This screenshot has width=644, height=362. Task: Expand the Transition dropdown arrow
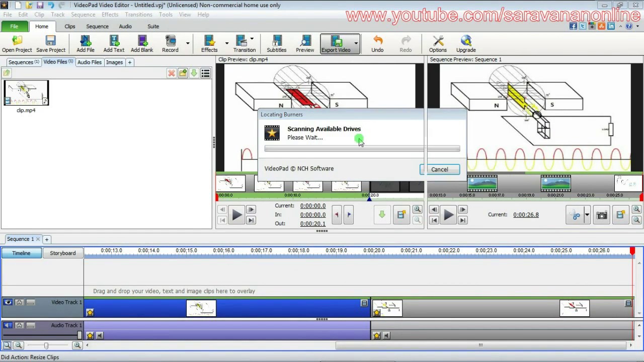[x=252, y=39]
